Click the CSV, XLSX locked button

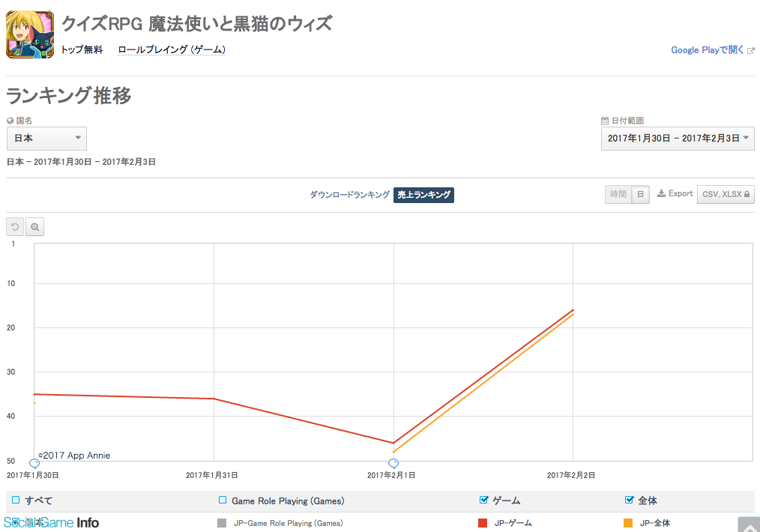click(x=726, y=194)
